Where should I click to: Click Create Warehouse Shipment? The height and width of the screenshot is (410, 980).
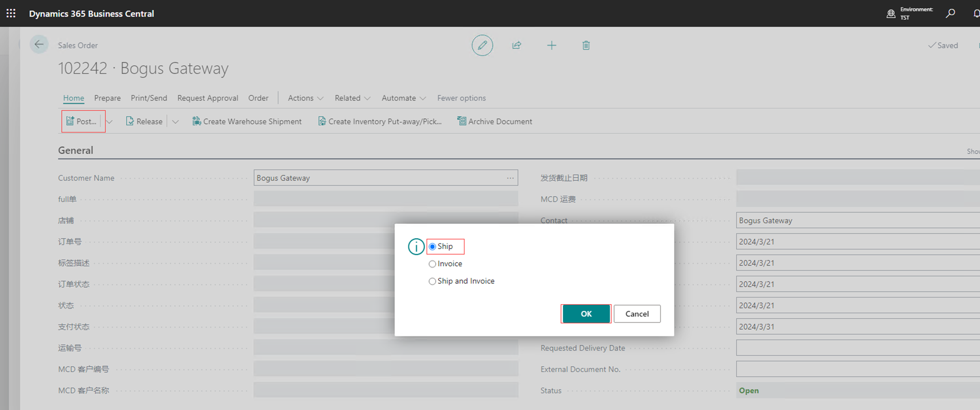(x=247, y=121)
